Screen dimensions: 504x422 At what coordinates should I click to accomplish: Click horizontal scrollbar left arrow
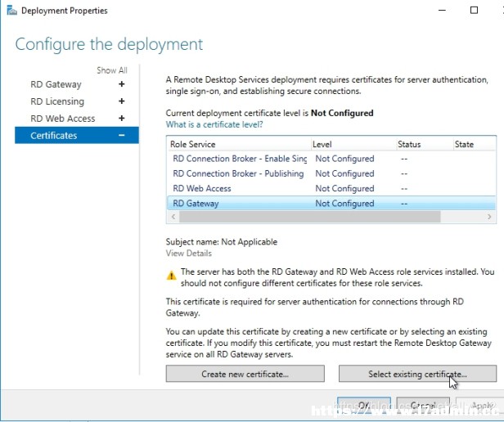173,217
